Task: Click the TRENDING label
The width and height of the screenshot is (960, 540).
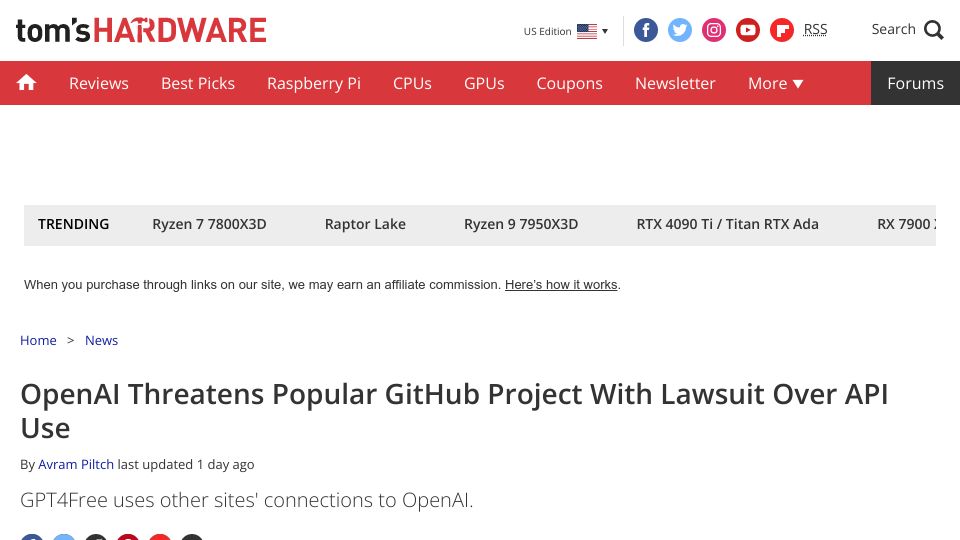Action: point(73,224)
